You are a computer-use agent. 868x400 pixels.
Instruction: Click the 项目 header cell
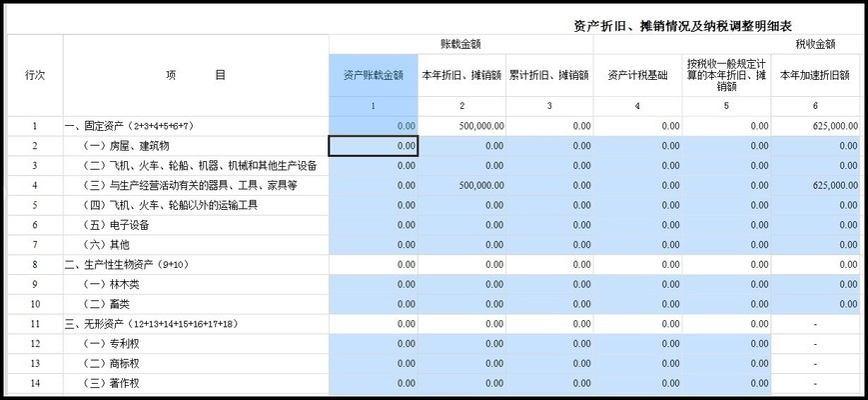[196, 75]
